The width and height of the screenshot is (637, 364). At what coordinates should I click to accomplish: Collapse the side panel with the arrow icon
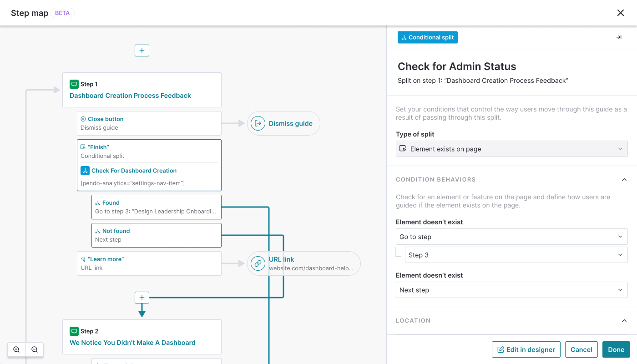click(618, 37)
